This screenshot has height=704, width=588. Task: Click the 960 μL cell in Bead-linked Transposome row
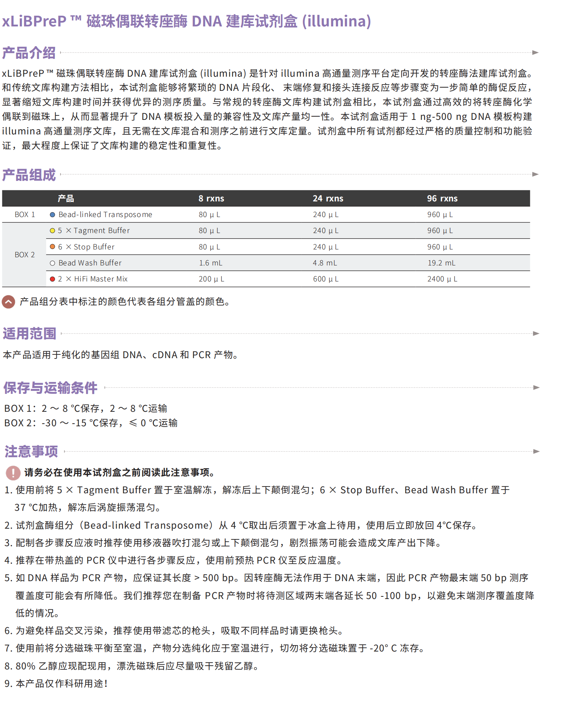440,215
